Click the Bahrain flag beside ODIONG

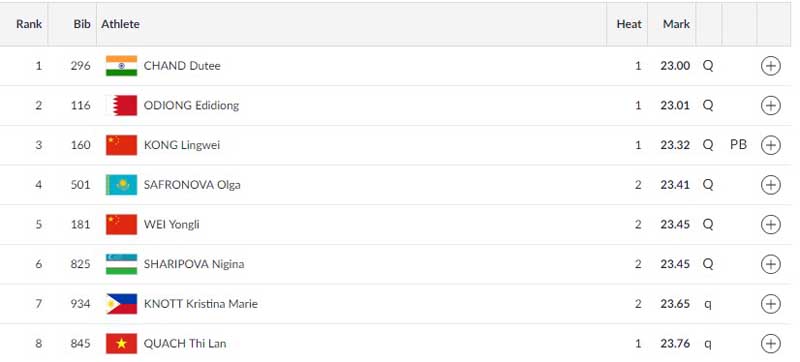pyautogui.click(x=121, y=106)
